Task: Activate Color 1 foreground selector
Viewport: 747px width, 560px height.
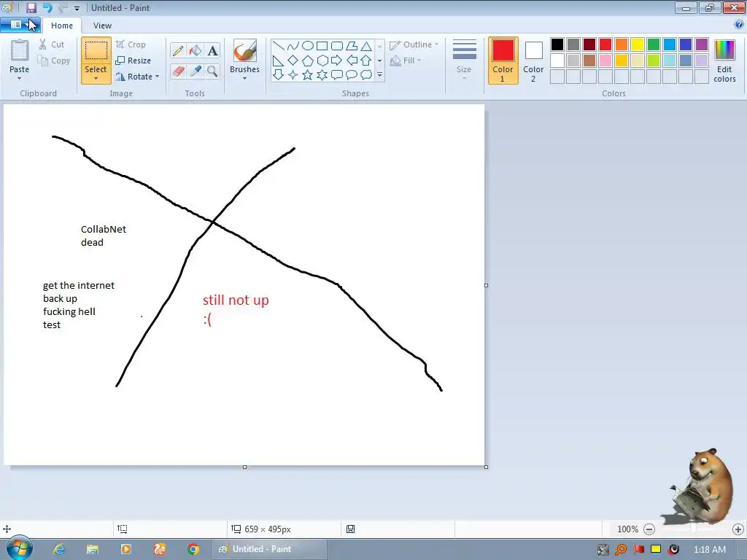Action: coord(503,61)
